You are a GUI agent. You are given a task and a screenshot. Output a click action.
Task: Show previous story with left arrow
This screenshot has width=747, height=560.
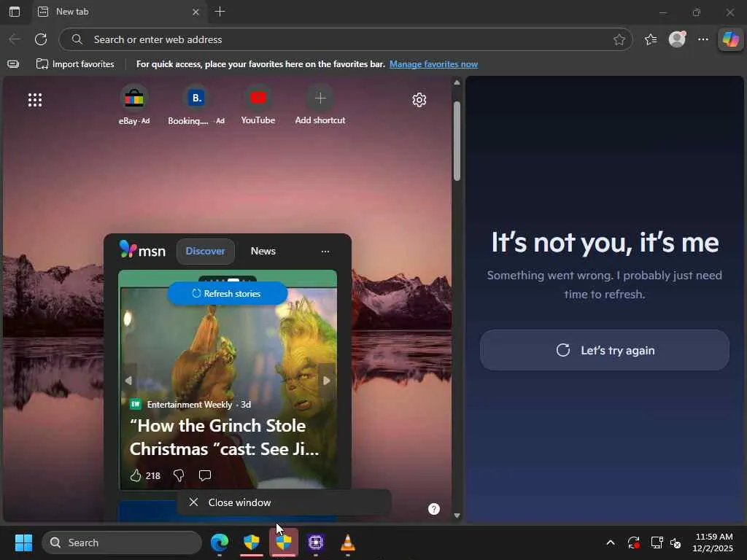point(128,381)
